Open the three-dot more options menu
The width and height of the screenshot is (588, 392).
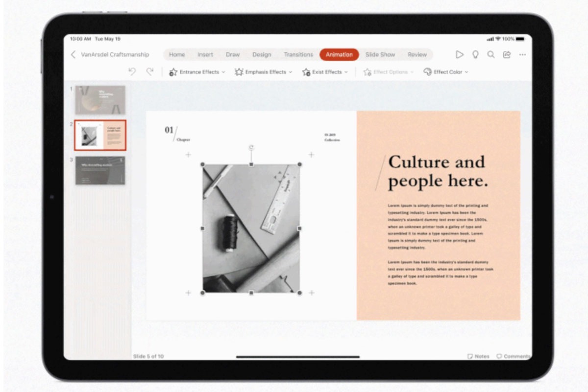click(x=522, y=55)
